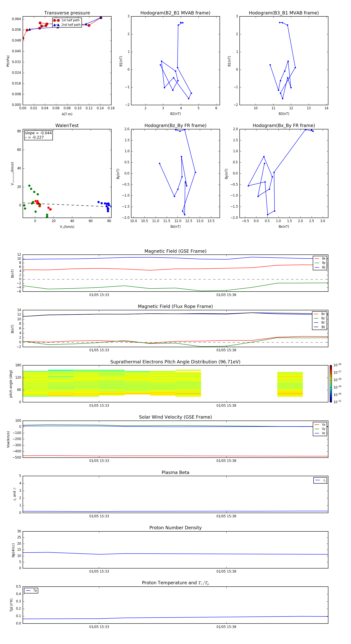The image size is (351, 644).
Task: Select the Vx entry in the velocity legend
Action: pyautogui.click(x=320, y=424)
